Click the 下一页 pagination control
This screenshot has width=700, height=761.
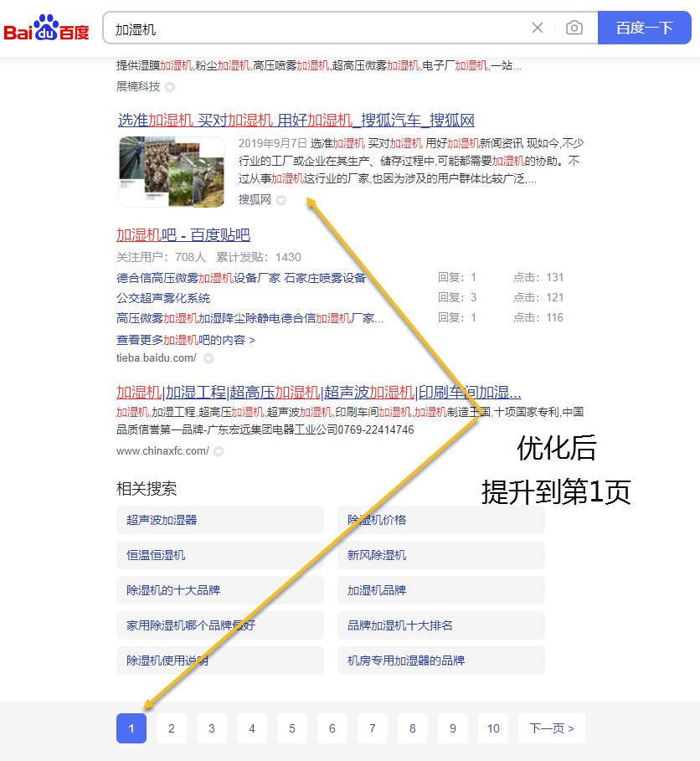tap(551, 728)
